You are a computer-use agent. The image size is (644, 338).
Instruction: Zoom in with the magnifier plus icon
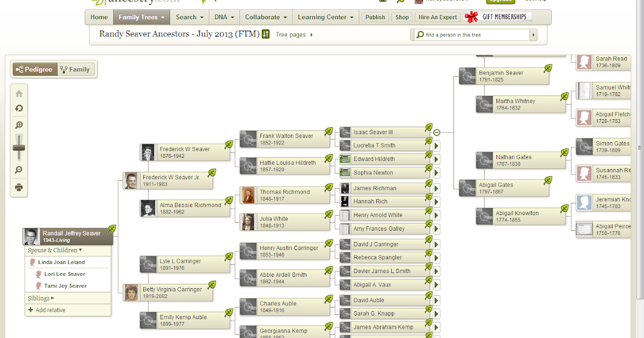point(19,124)
